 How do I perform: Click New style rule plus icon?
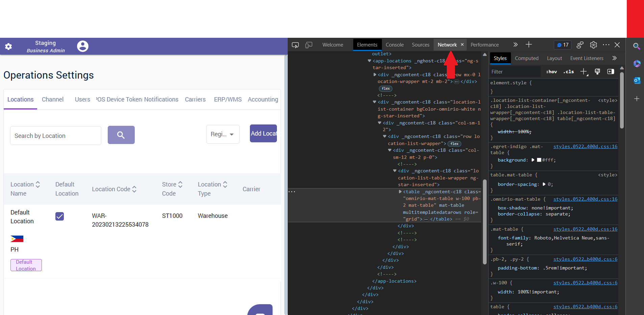[x=584, y=71]
